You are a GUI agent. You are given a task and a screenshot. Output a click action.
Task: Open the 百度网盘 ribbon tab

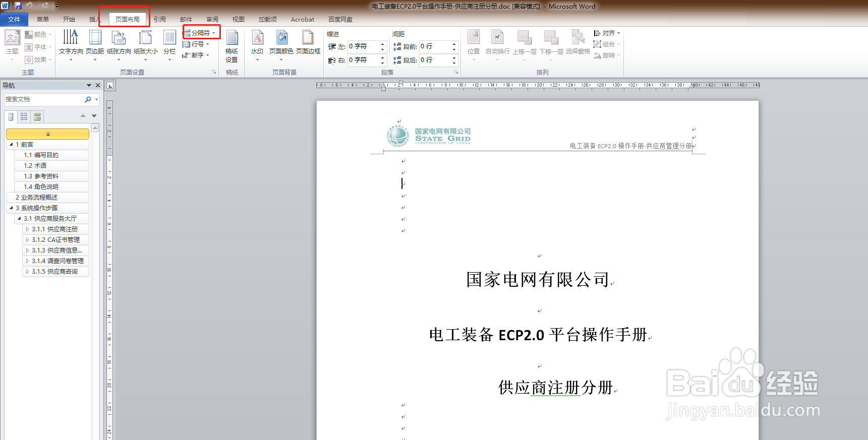[x=340, y=19]
